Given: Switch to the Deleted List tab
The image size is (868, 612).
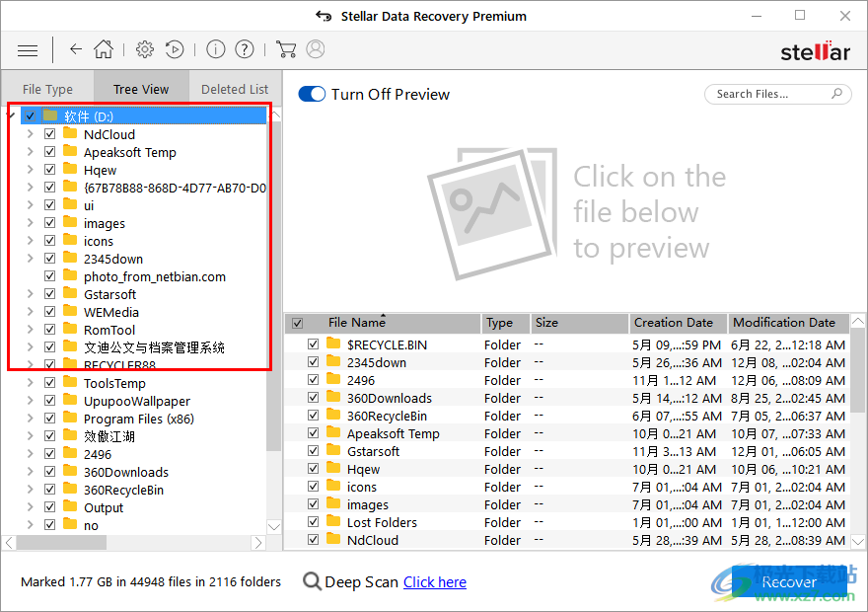Looking at the screenshot, I should coord(235,89).
